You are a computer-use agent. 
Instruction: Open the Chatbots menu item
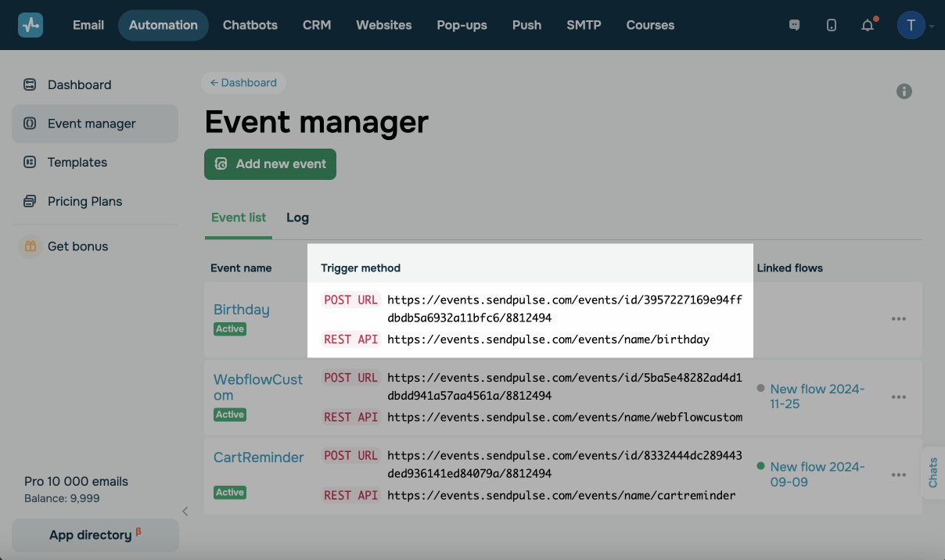pyautogui.click(x=250, y=25)
